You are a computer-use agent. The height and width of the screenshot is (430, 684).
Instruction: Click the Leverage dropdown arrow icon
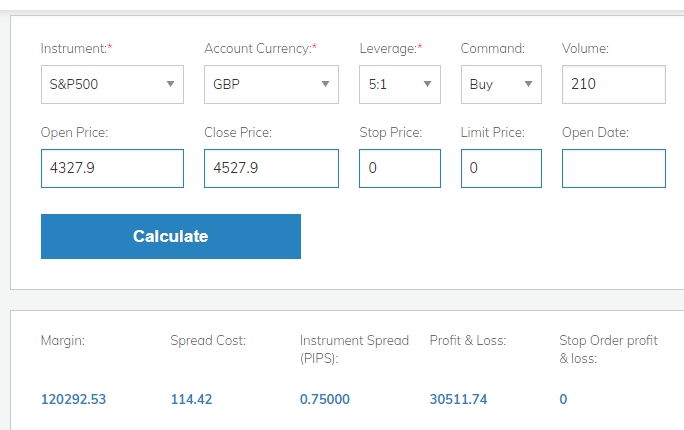coord(428,84)
